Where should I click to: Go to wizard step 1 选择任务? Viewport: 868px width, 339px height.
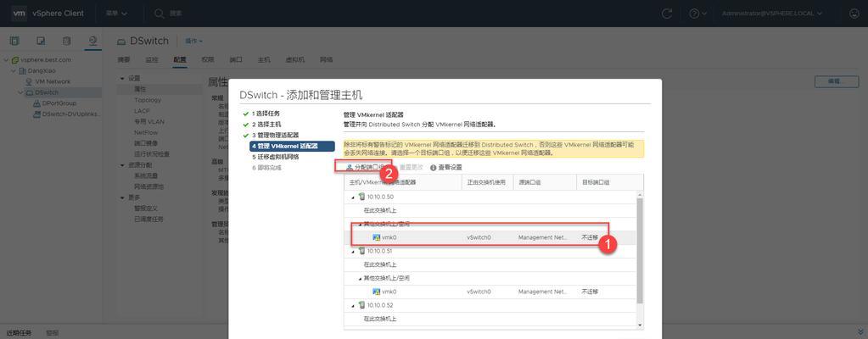266,114
